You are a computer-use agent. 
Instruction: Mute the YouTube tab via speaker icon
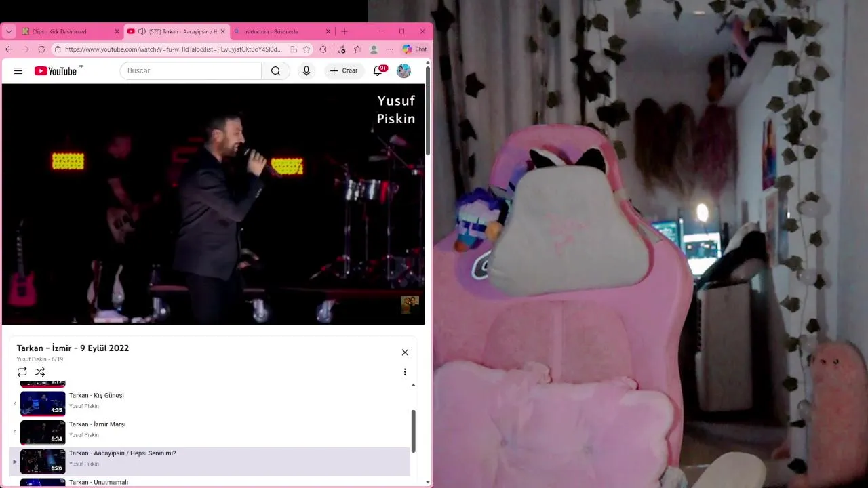142,31
